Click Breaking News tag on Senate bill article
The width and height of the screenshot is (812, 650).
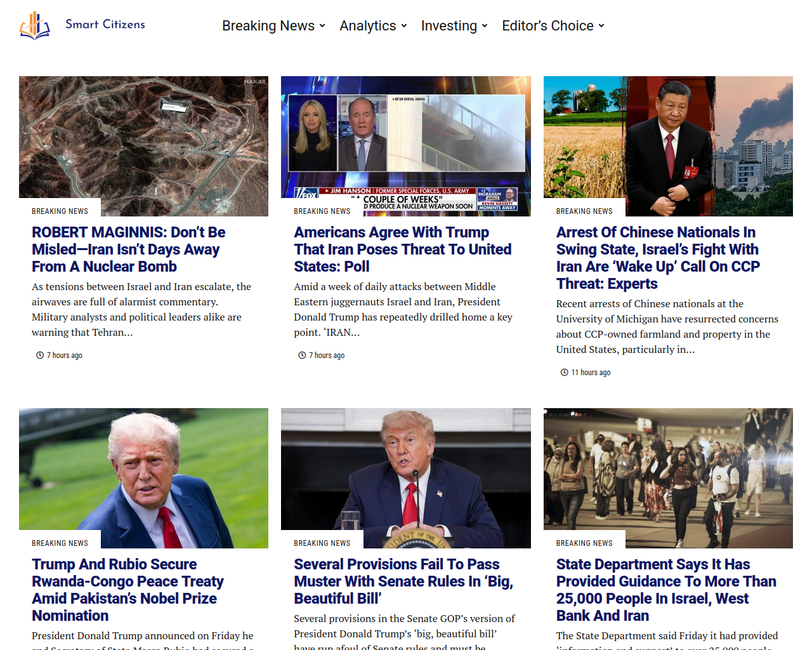[322, 543]
